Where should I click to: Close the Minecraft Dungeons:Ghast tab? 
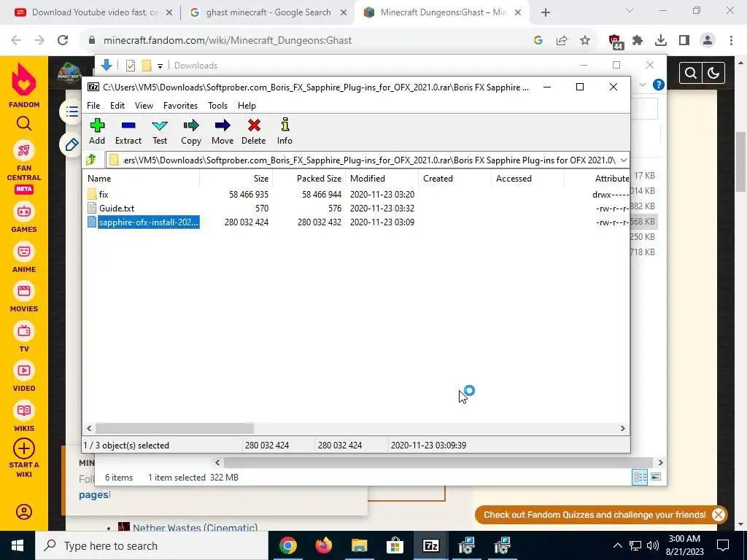pos(519,12)
